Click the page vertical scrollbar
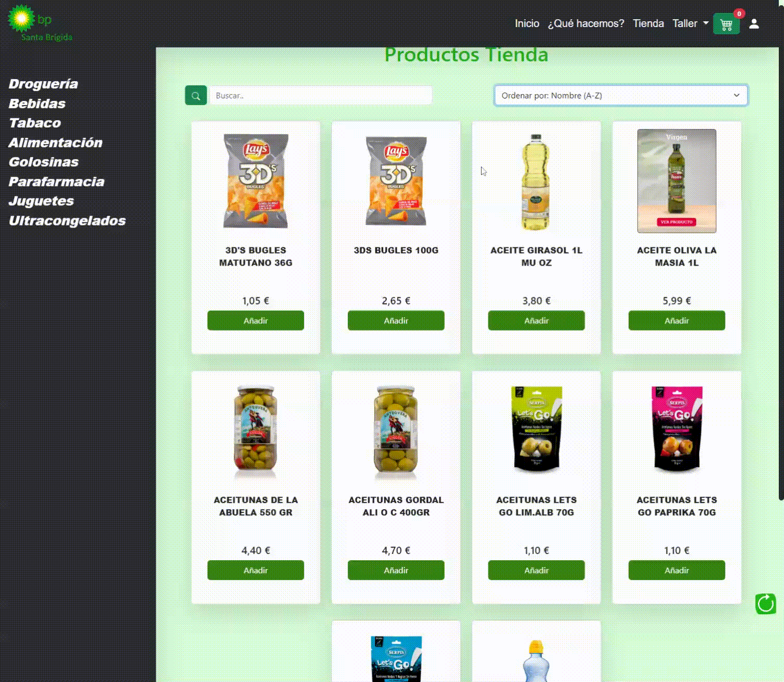Image resolution: width=784 pixels, height=682 pixels. click(781, 273)
